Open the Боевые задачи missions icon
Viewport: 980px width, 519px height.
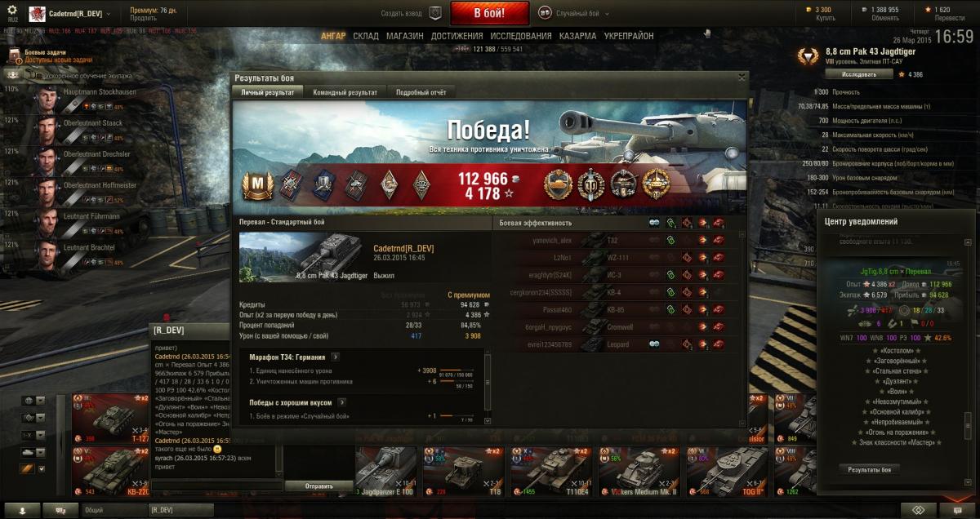tap(13, 55)
